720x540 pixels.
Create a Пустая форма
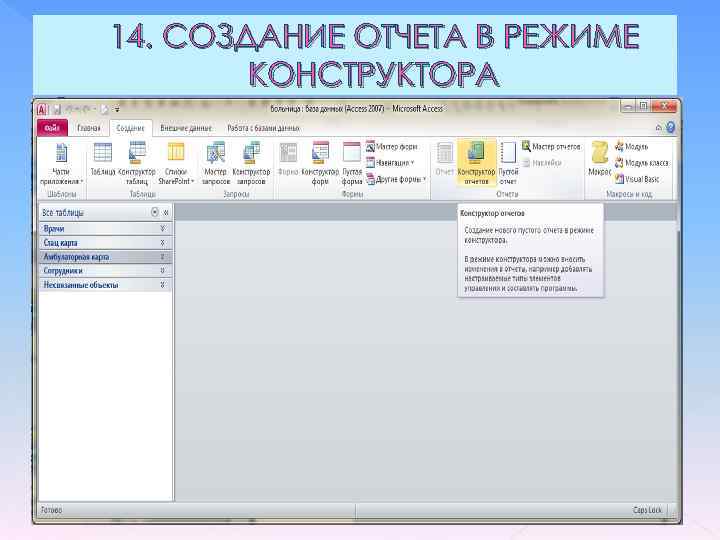[x=352, y=164]
